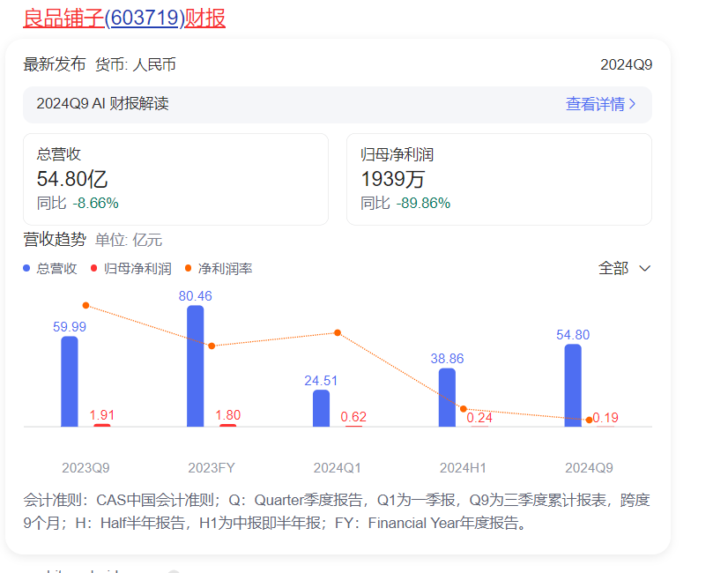The height and width of the screenshot is (573, 728).
Task: Select the 总营收 54.80亿 summary card
Action: pyautogui.click(x=176, y=179)
